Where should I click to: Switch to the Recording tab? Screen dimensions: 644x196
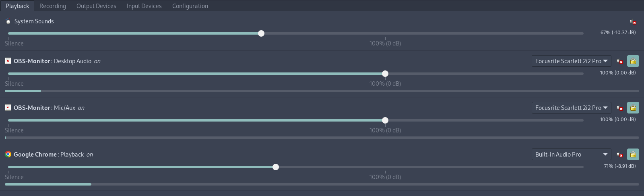point(53,6)
